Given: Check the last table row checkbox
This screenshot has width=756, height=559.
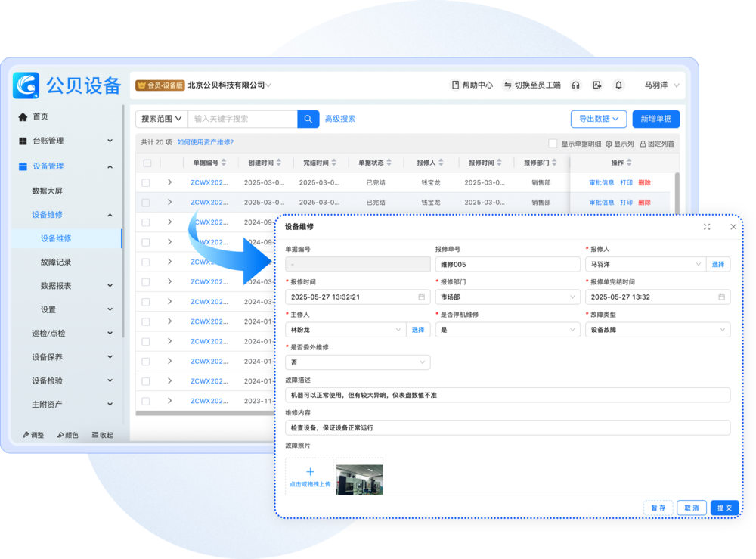Looking at the screenshot, I should [x=146, y=401].
